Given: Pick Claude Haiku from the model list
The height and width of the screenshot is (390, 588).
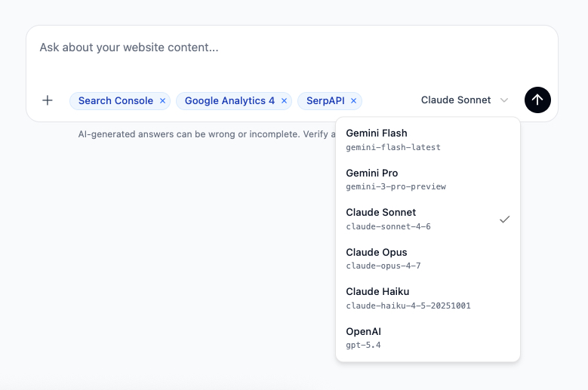Looking at the screenshot, I should (x=428, y=298).
